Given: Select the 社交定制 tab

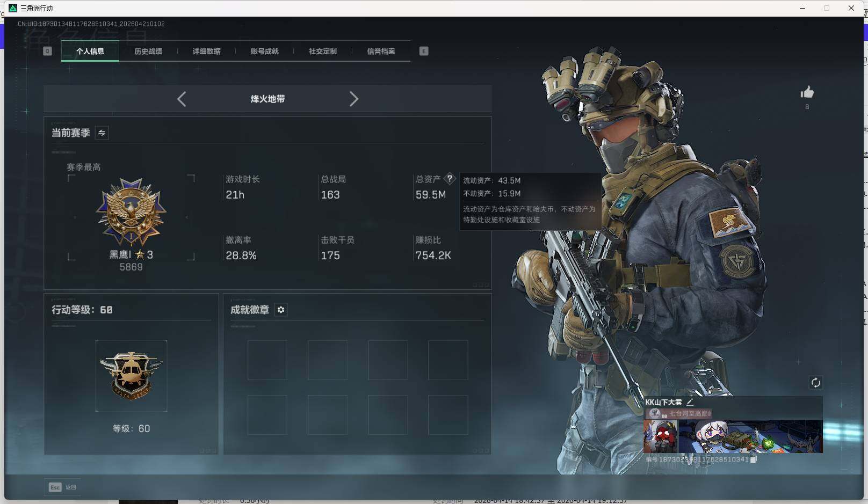Looking at the screenshot, I should click(322, 51).
